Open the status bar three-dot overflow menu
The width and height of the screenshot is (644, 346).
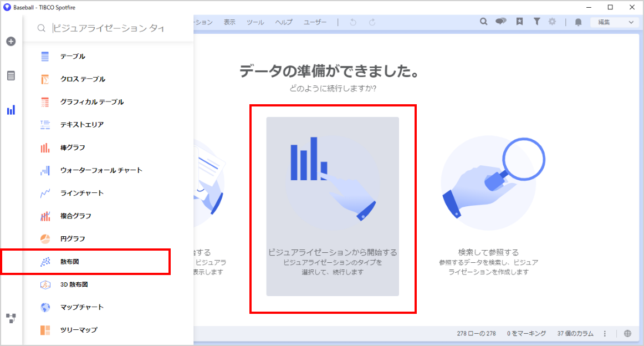point(605,333)
